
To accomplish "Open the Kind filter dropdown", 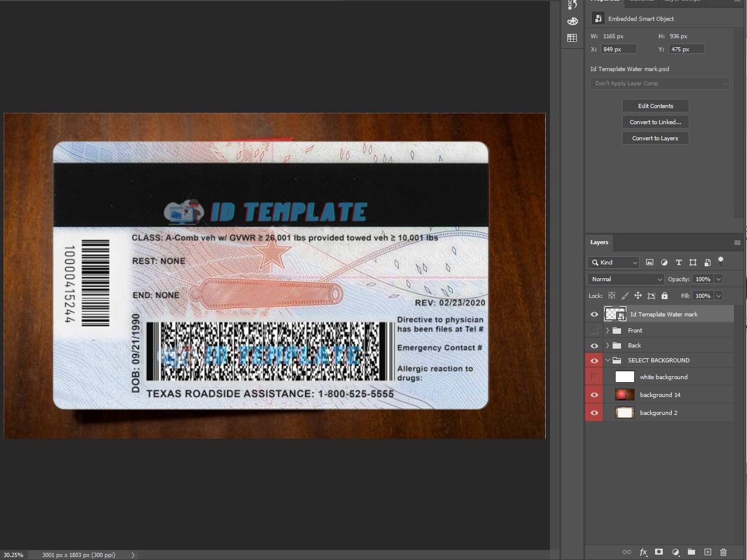I will click(613, 262).
